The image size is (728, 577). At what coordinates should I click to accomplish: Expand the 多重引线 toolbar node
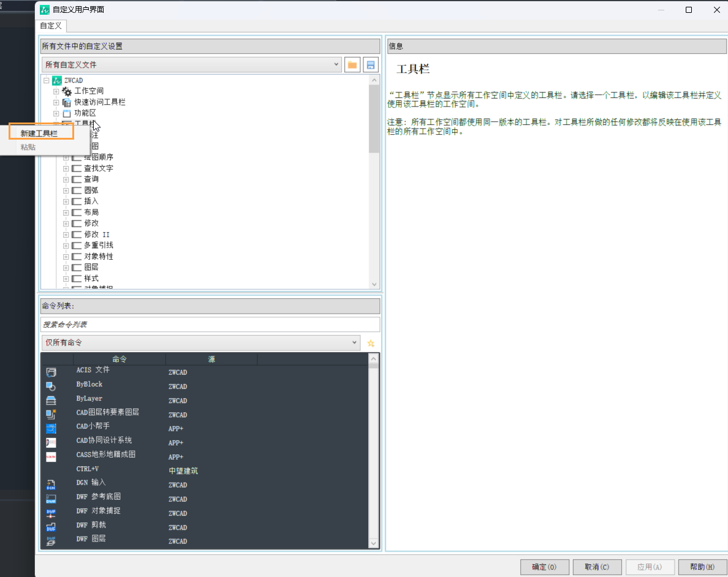pos(66,246)
